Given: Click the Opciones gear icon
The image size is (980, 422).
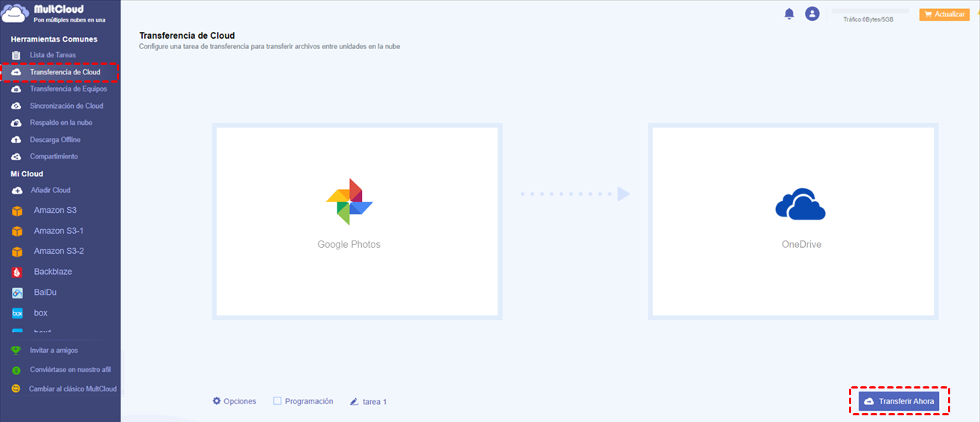Looking at the screenshot, I should tap(217, 400).
